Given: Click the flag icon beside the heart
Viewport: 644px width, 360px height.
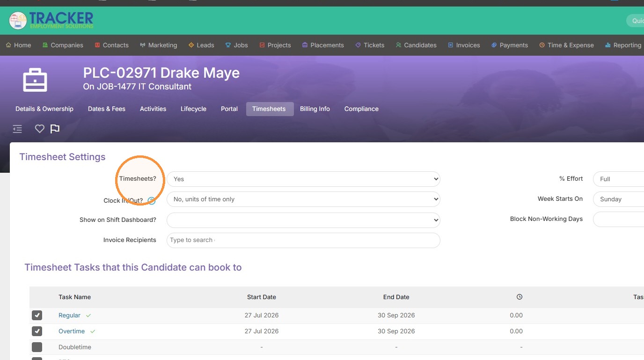Looking at the screenshot, I should 55,129.
